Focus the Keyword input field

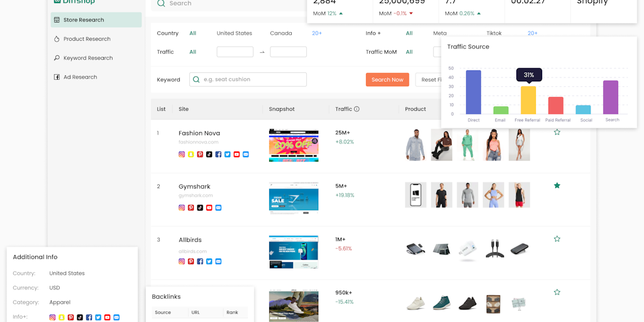coord(248,79)
